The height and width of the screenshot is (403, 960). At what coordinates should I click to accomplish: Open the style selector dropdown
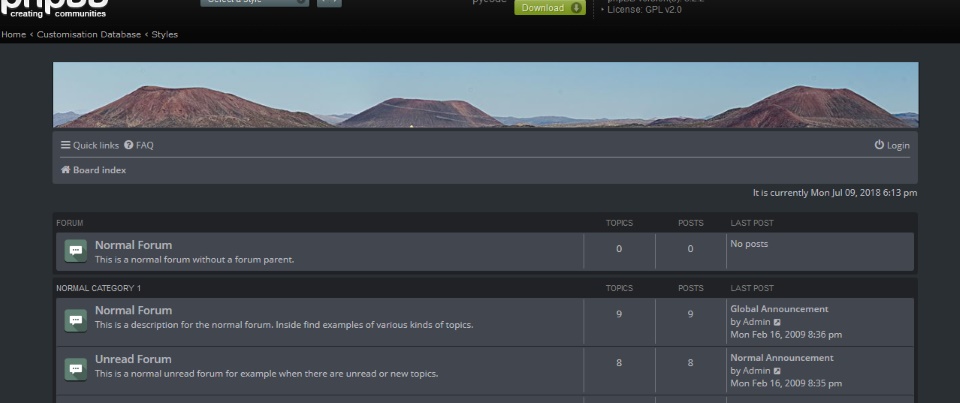[x=255, y=2]
